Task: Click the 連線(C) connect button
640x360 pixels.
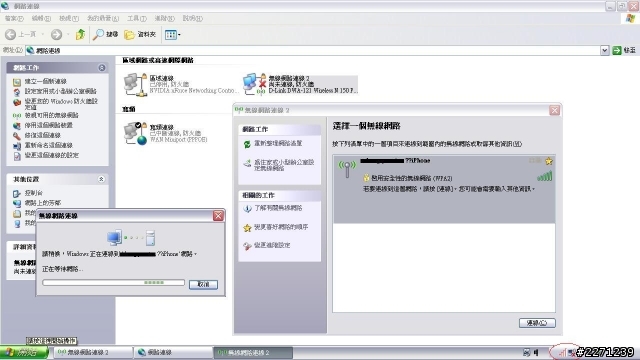Action: (537, 323)
